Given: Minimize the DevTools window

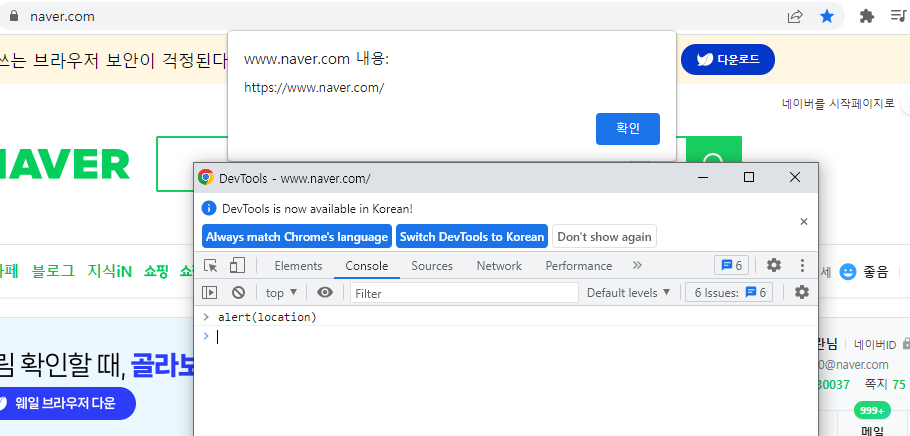Looking at the screenshot, I should pos(703,177).
